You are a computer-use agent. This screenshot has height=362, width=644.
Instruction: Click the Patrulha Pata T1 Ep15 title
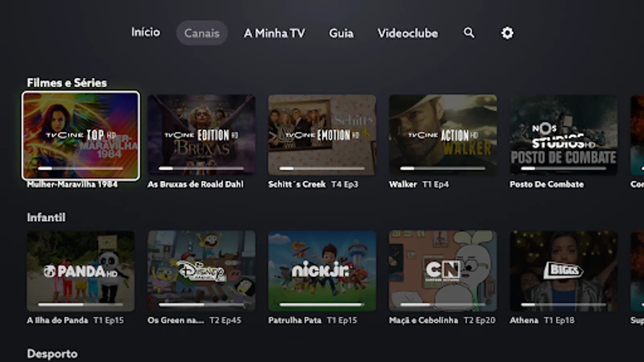pyautogui.click(x=312, y=320)
